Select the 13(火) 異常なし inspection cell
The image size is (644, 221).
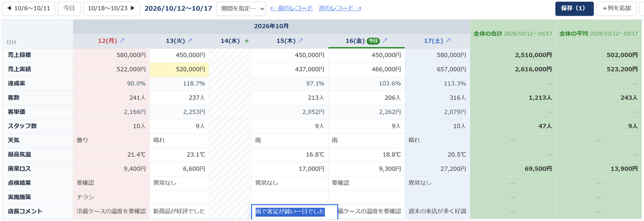point(179,183)
